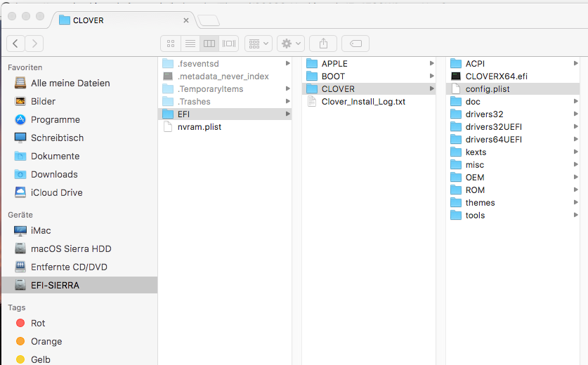Open a new Finder tab
588x365 pixels.
[209, 20]
